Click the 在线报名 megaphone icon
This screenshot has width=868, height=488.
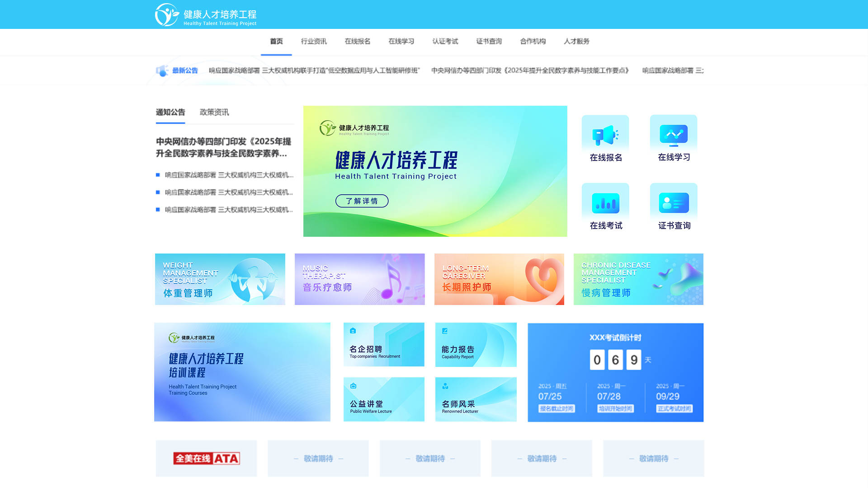605,135
